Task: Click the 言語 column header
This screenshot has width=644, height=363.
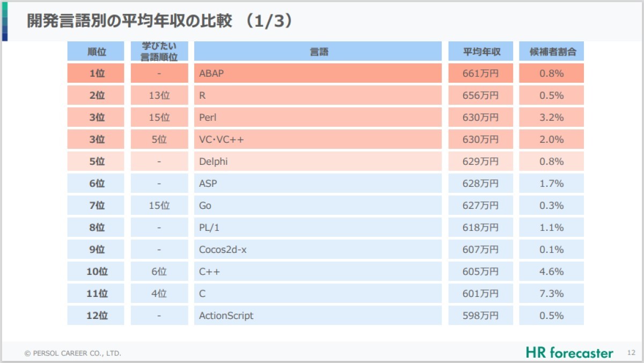Action: (318, 52)
